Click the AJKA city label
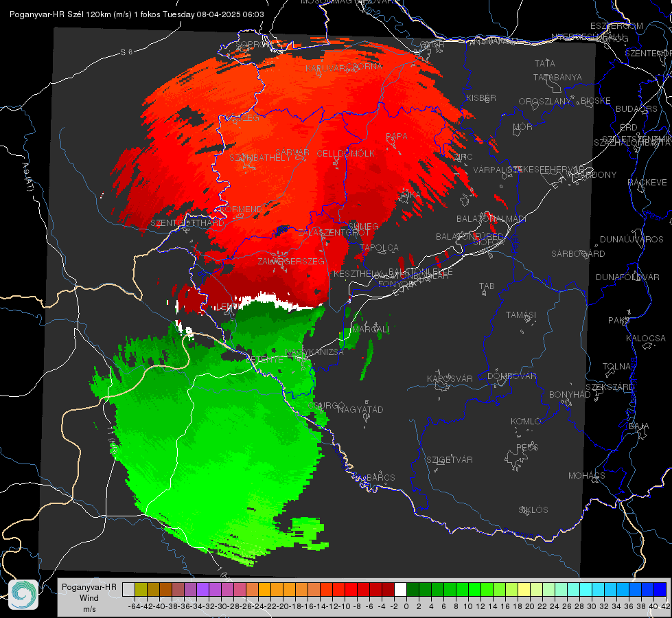Image resolution: width=672 pixels, height=618 pixels. [410, 195]
